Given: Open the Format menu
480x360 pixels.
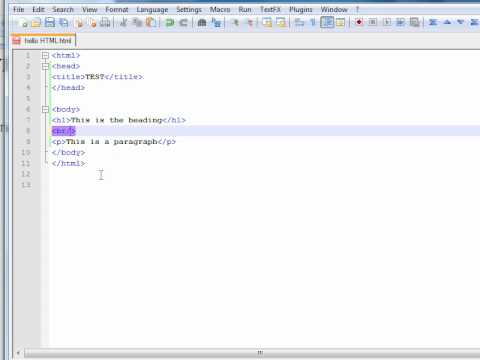Looking at the screenshot, I should click(x=117, y=9).
